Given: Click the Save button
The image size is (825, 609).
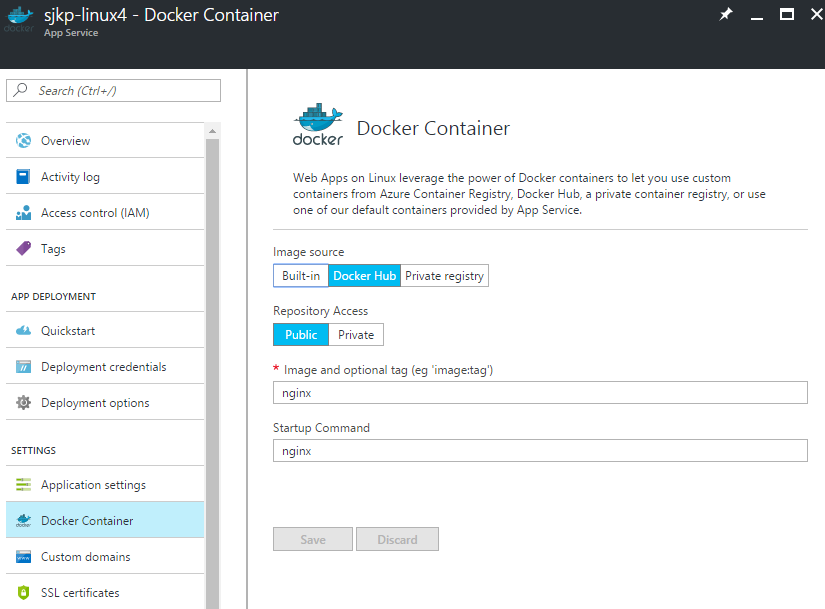Looking at the screenshot, I should (312, 539).
